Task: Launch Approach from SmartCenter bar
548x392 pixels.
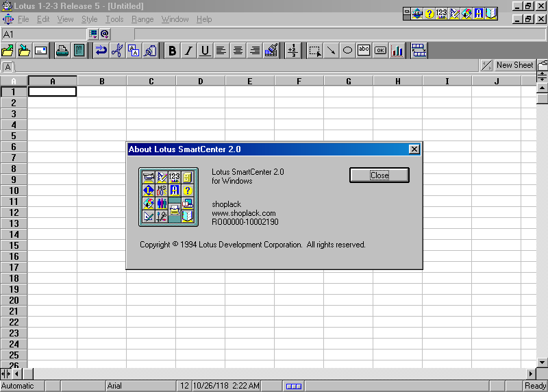Action: [478, 14]
